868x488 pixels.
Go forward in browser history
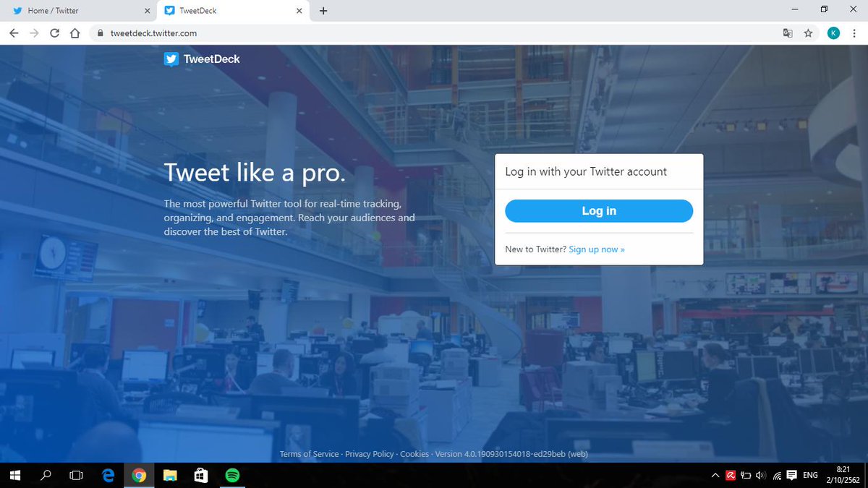tap(34, 33)
